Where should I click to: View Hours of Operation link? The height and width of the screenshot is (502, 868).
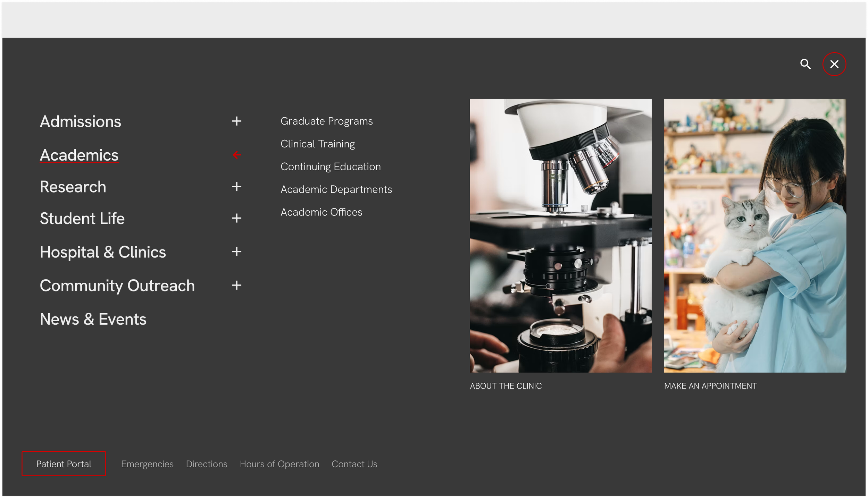tap(279, 464)
